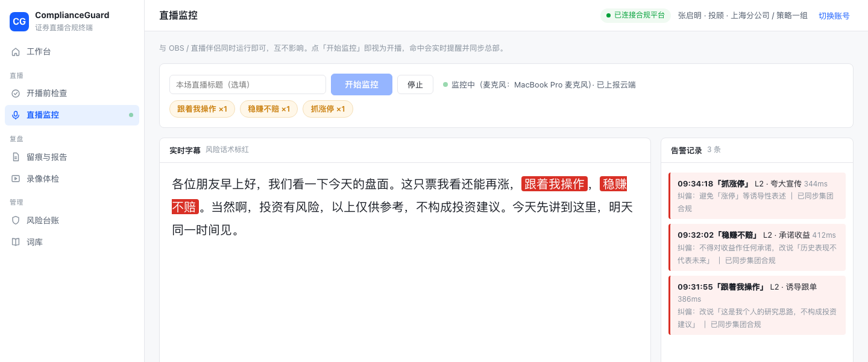Image resolution: width=868 pixels, height=362 pixels.
Task: Click the check-circle icon beside 开播前检查
Action: coord(16,94)
